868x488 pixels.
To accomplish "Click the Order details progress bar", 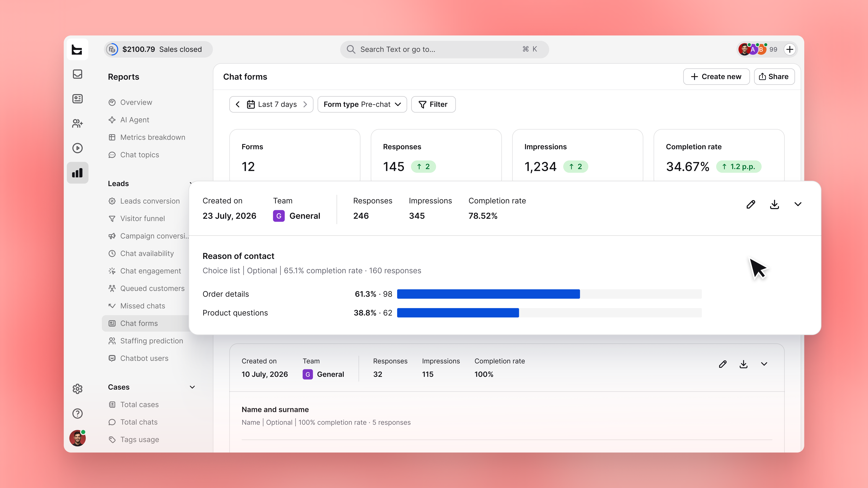I will 549,294.
